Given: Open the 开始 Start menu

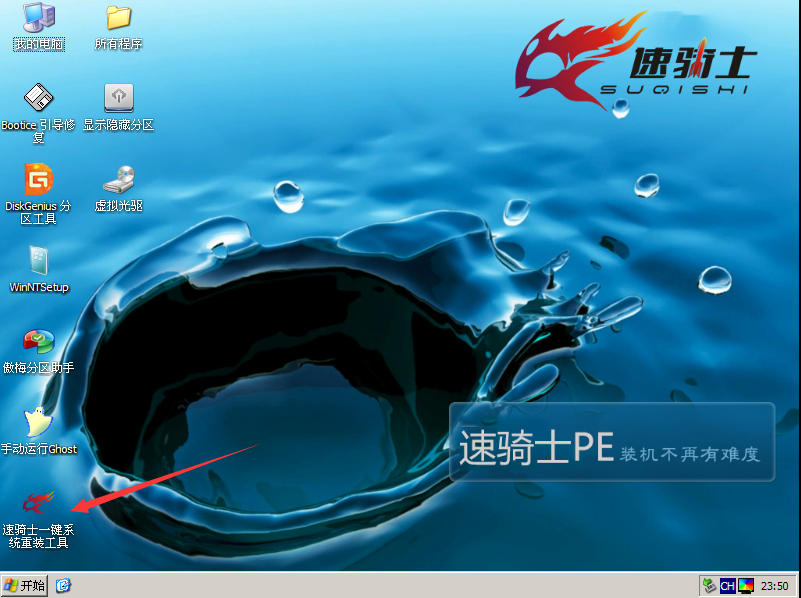Looking at the screenshot, I should 25,585.
